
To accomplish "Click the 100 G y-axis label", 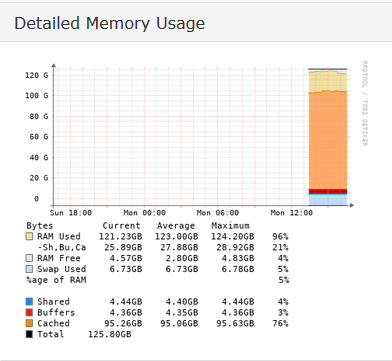I will (x=37, y=96).
